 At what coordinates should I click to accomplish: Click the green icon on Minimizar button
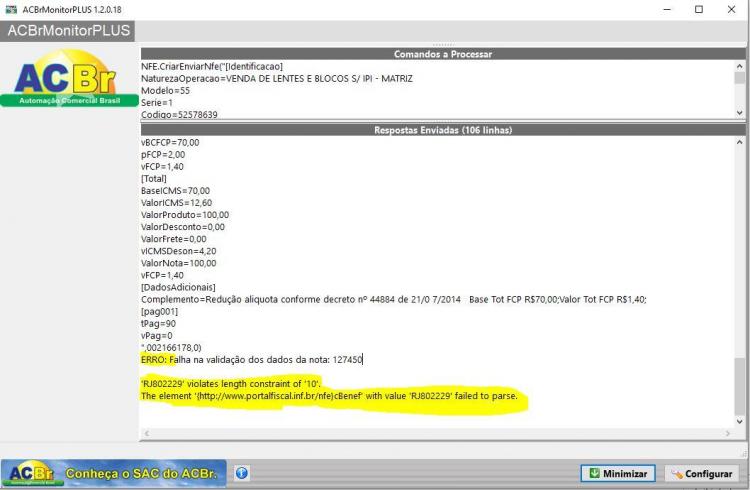[594, 473]
